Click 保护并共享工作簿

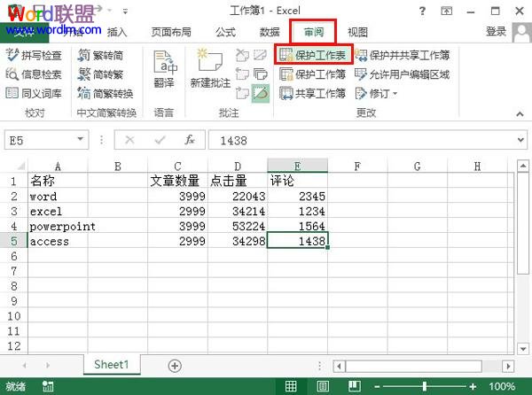click(x=403, y=55)
